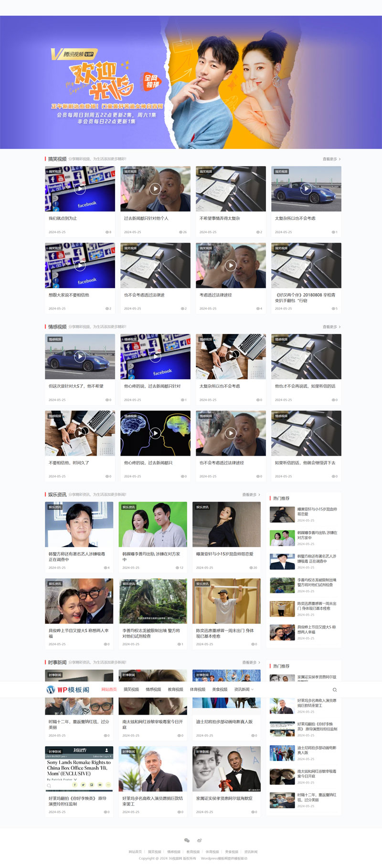This screenshot has height=868, width=382.
Task: Play the video 也不会考虑透过法律途
Action: pyautogui.click(x=155, y=265)
